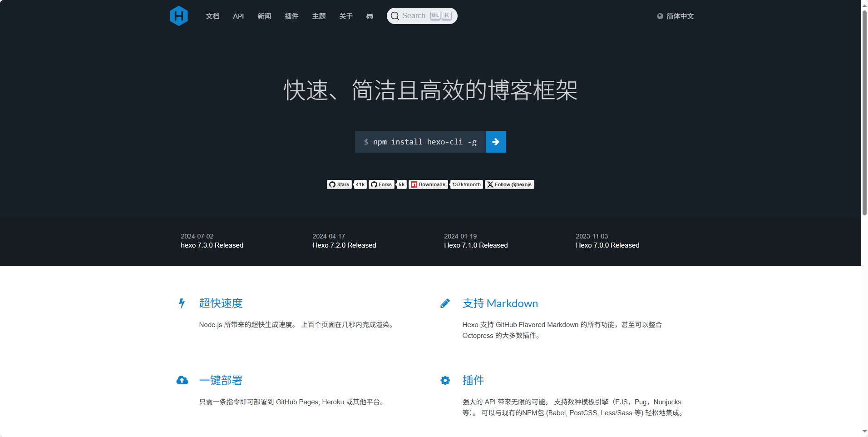The image size is (868, 437).
Task: Click the 2024-07-02 date text
Action: [197, 236]
